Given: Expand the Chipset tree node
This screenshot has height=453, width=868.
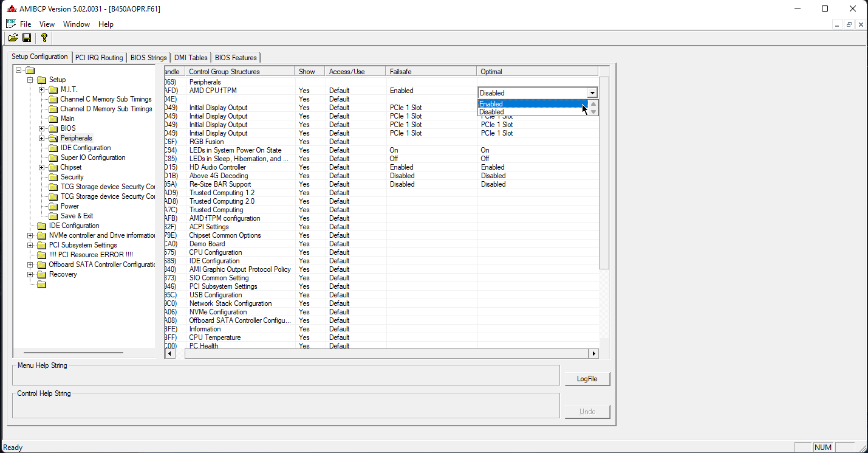Looking at the screenshot, I should click(42, 167).
